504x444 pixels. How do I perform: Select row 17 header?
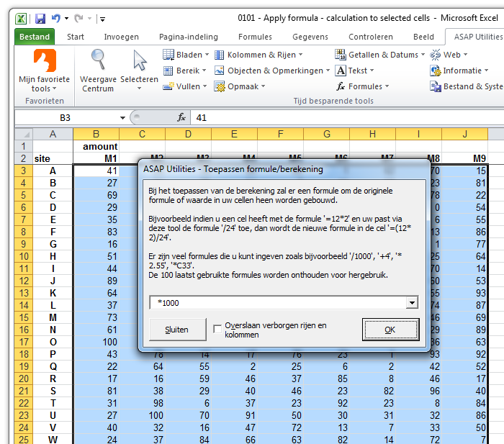[x=24, y=342]
